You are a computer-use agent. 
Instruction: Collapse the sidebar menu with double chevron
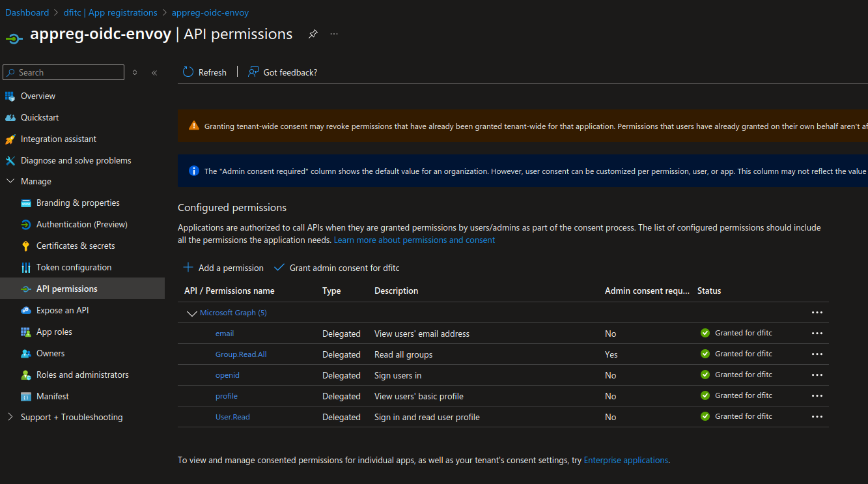tap(154, 72)
